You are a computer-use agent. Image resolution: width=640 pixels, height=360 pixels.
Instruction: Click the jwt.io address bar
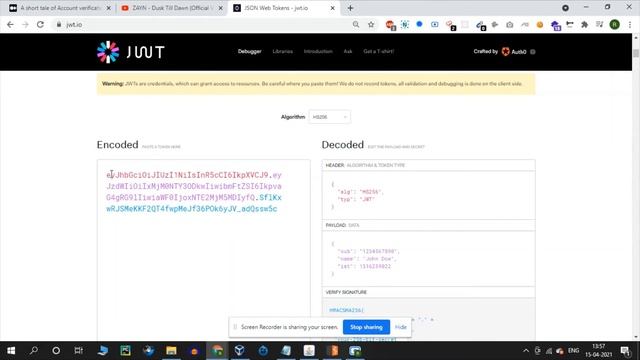click(204, 24)
